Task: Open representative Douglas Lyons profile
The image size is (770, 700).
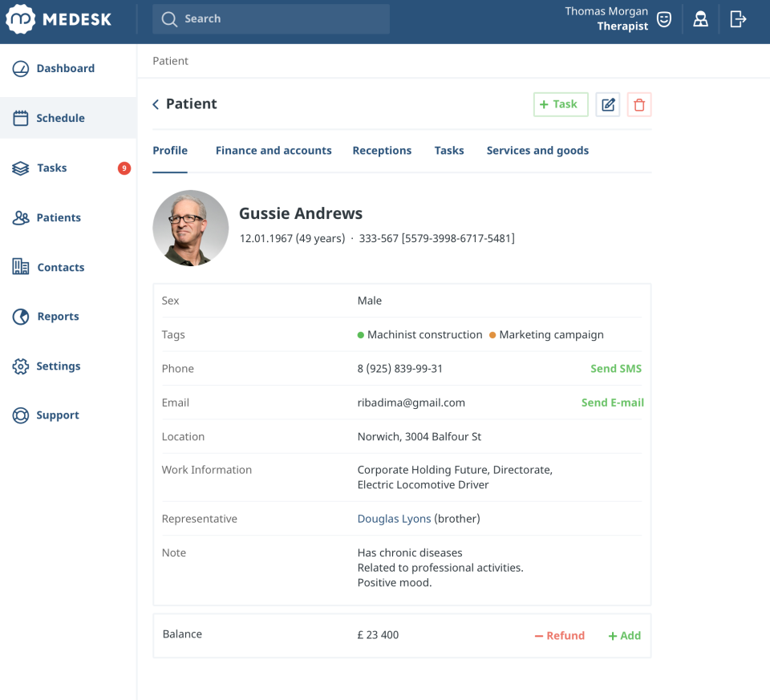Action: (394, 519)
